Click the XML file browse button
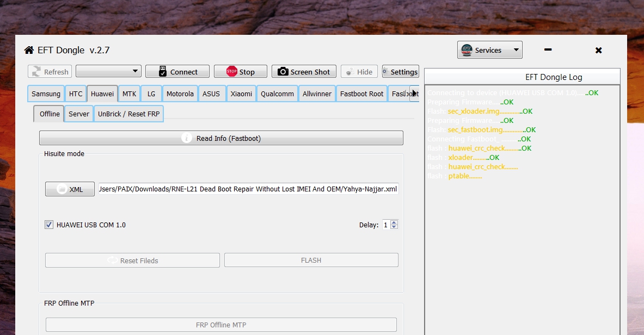Image resolution: width=644 pixels, height=335 pixels. 70,189
